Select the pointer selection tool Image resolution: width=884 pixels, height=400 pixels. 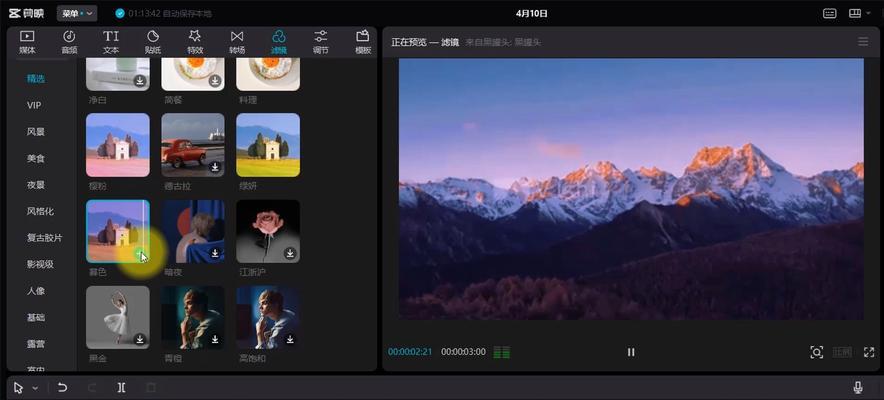pos(19,388)
